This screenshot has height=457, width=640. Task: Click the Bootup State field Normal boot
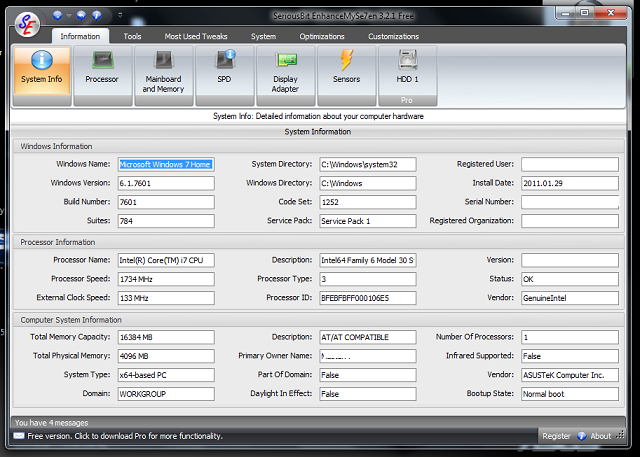pyautogui.click(x=570, y=394)
